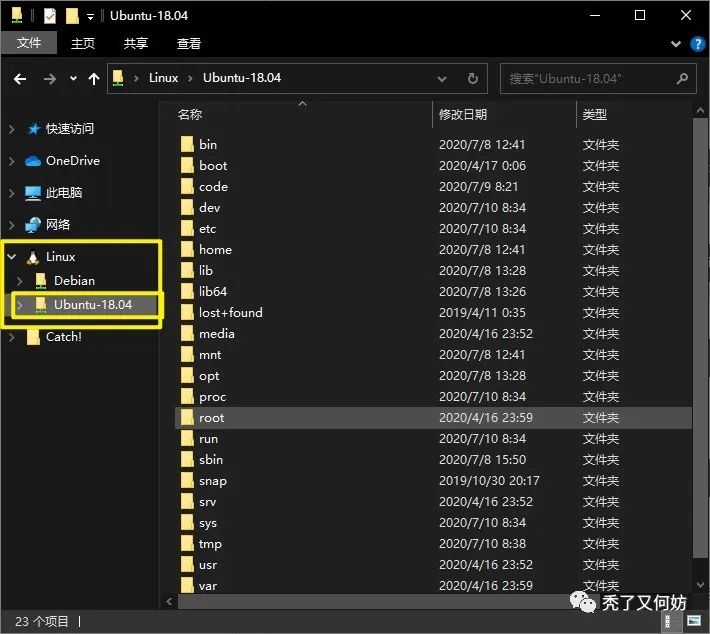Go back with the left arrow
The width and height of the screenshot is (710, 634).
[x=20, y=79]
